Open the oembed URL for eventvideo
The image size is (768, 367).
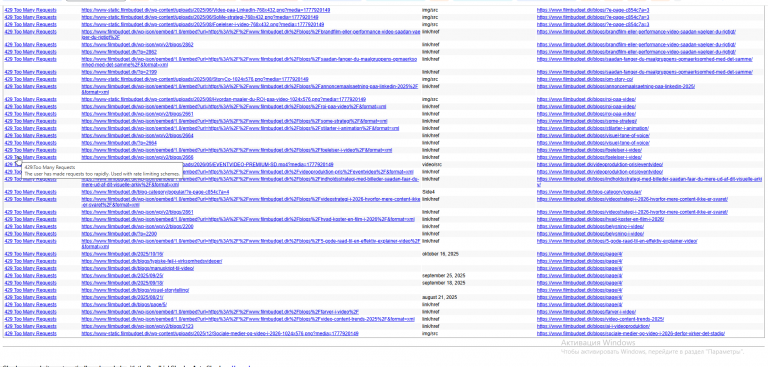pos(298,172)
